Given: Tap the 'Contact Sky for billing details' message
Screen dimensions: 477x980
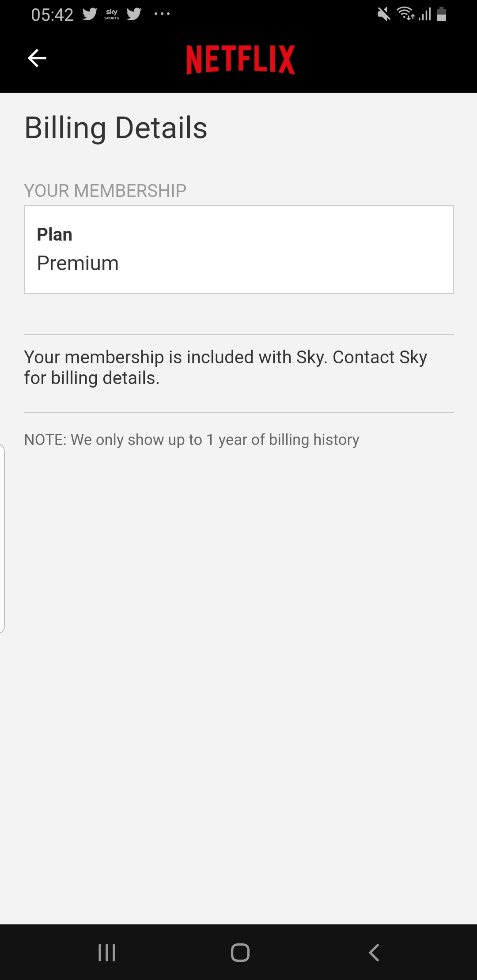Looking at the screenshot, I should pyautogui.click(x=225, y=367).
